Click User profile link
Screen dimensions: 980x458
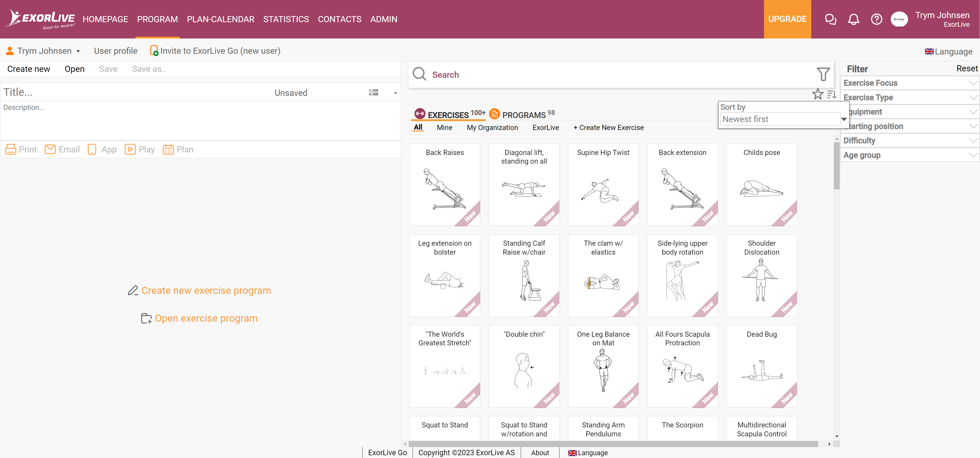pyautogui.click(x=116, y=50)
